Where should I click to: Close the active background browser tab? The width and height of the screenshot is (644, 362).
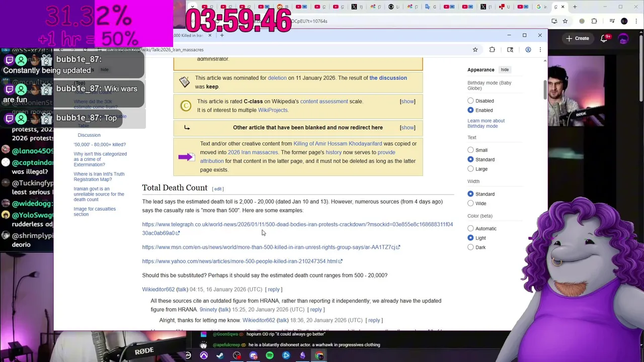562,7
